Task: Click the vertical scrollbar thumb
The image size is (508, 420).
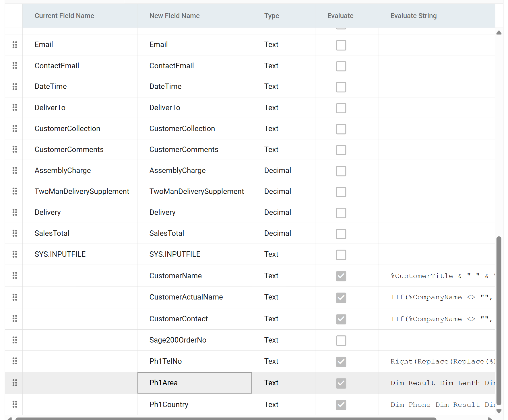Action: click(x=499, y=321)
